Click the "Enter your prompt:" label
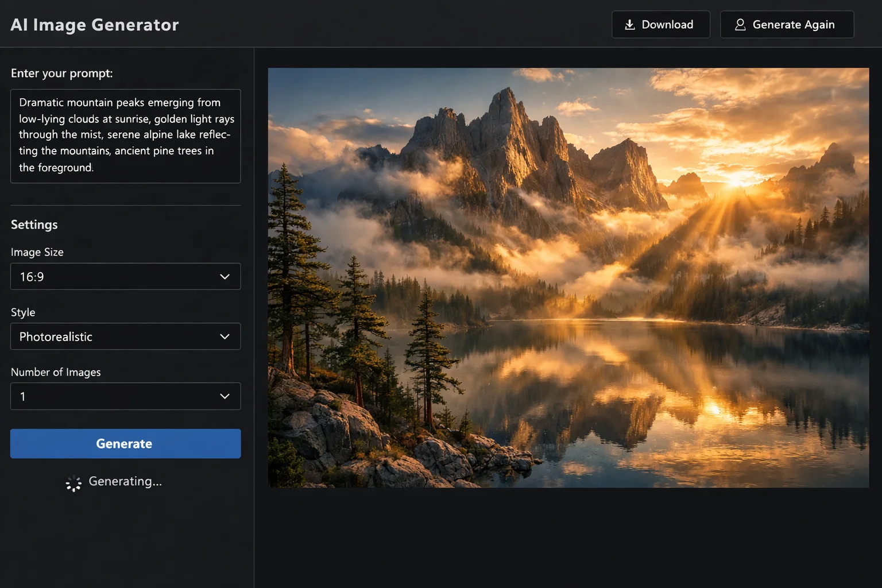882x588 pixels. (x=62, y=73)
